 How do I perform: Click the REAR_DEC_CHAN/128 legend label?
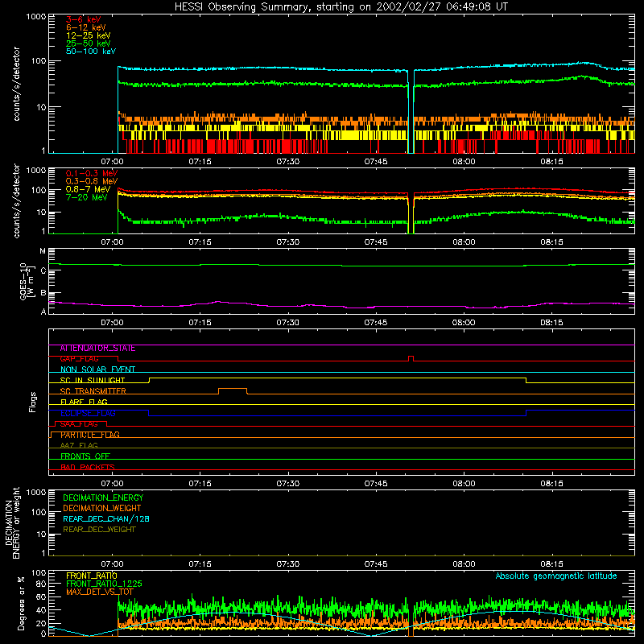(106, 519)
